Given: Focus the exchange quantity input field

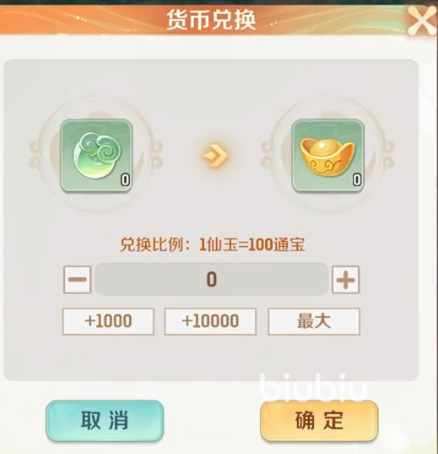Looking at the screenshot, I should pyautogui.click(x=212, y=279).
